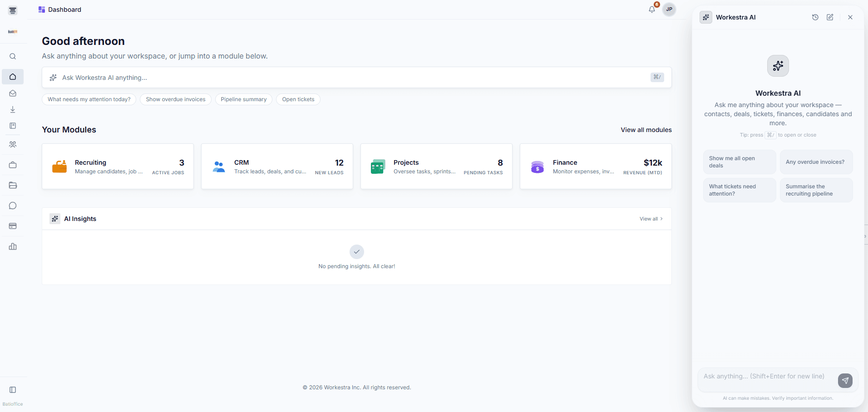Toggle the panel icon at the sidebar bottom
Screen dimensions: 868x412
click(x=12, y=390)
